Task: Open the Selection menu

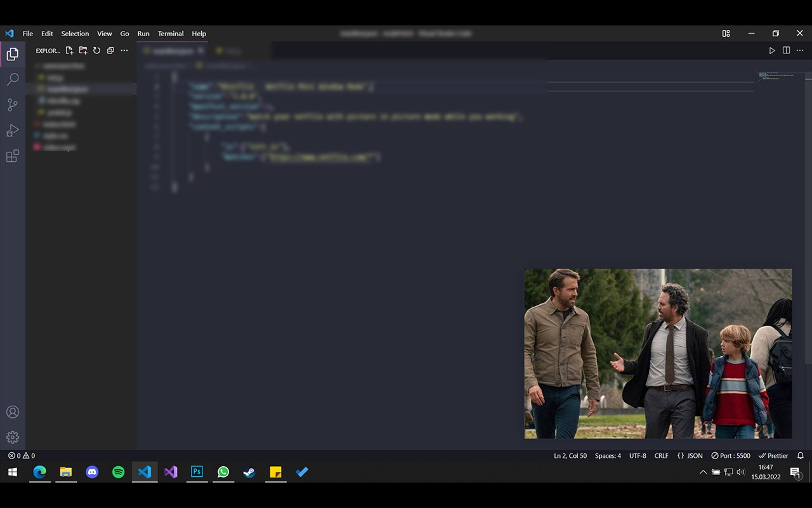Action: click(x=75, y=34)
